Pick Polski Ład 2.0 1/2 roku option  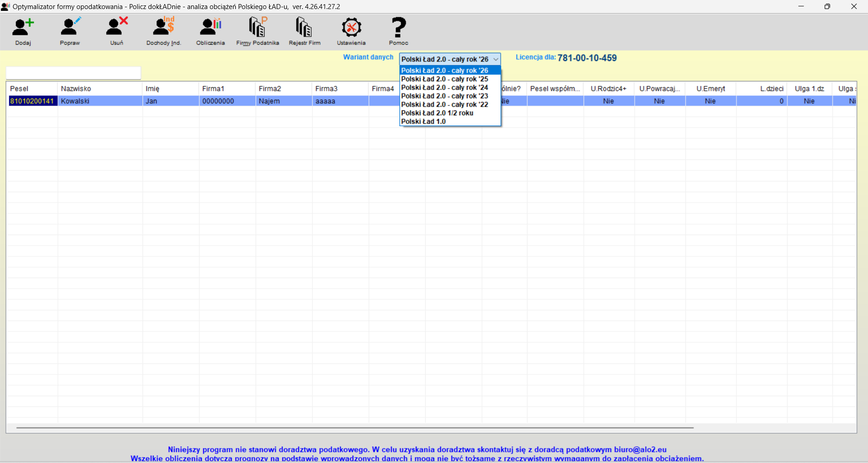(x=437, y=113)
